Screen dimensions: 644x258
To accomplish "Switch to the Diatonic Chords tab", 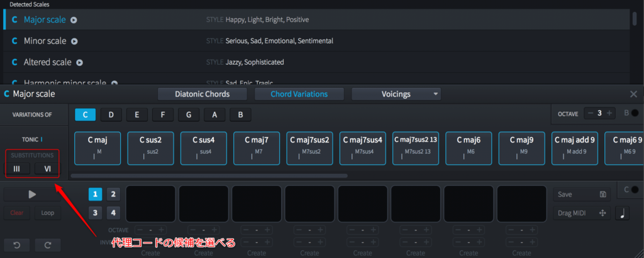I will [x=202, y=94].
